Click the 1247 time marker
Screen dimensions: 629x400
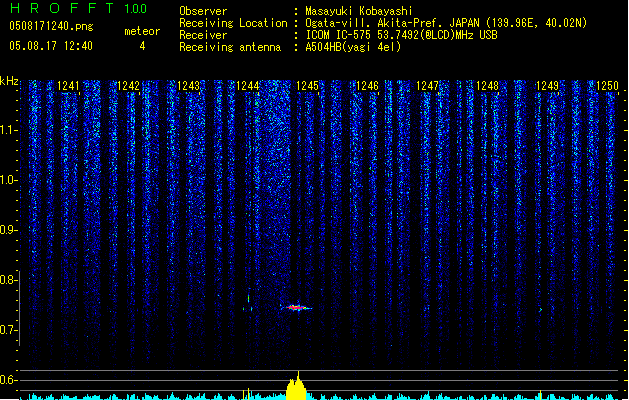pyautogui.click(x=428, y=86)
